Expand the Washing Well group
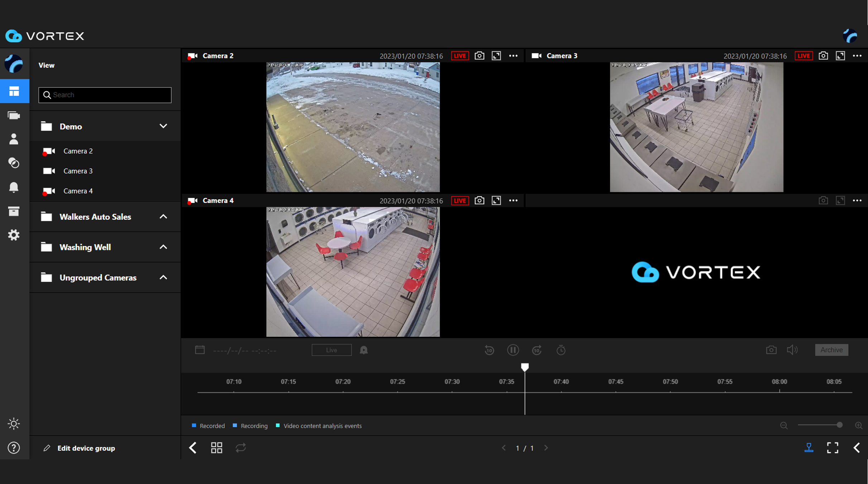The width and height of the screenshot is (868, 484). (163, 247)
